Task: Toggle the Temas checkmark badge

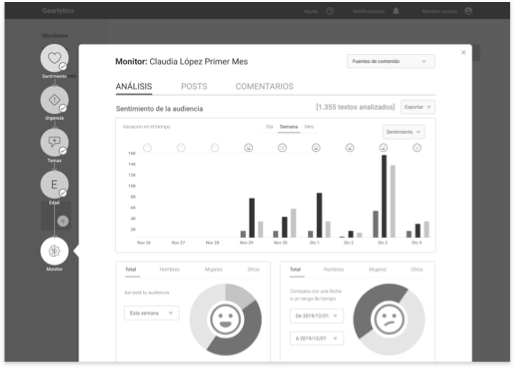Action: [x=63, y=151]
